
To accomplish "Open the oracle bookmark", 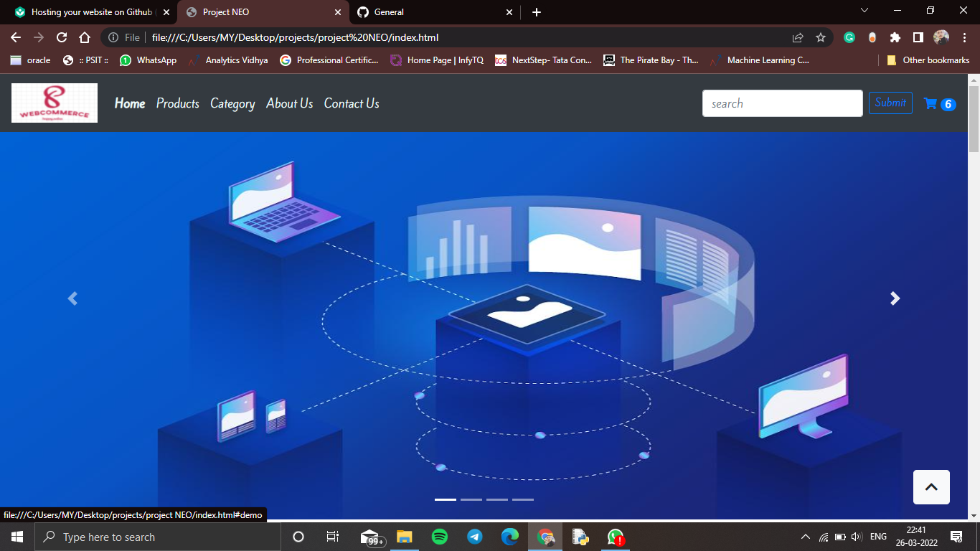I will point(30,60).
